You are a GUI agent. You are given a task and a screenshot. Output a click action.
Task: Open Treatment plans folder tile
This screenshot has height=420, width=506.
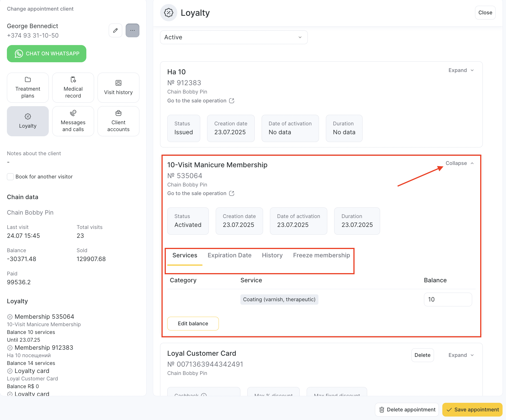pos(28,87)
